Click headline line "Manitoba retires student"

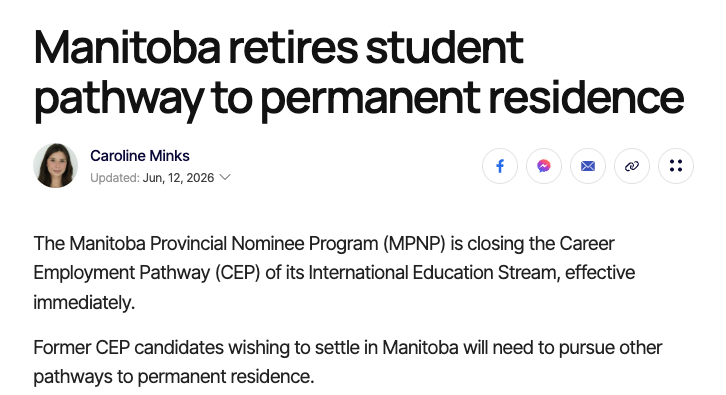278,47
